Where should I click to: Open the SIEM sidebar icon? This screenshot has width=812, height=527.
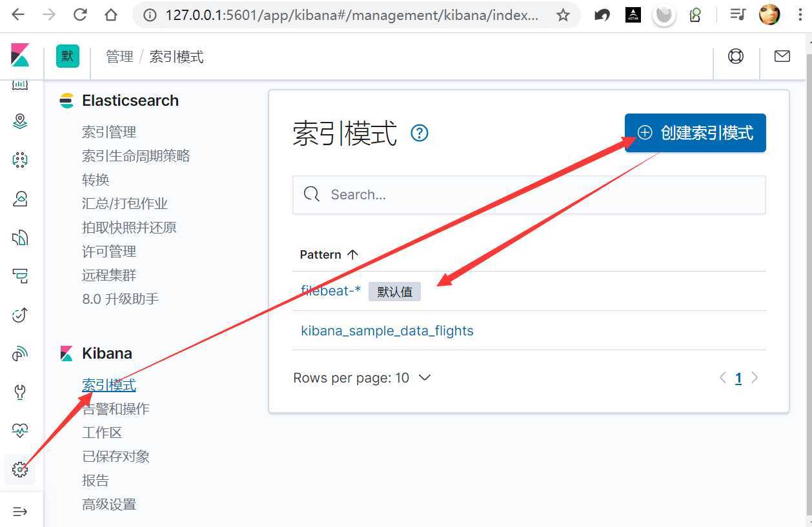(x=20, y=353)
